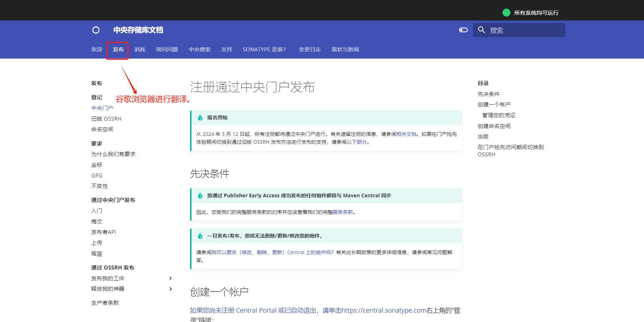Click the 通过中央门户发布 sidebar section label

click(113, 200)
